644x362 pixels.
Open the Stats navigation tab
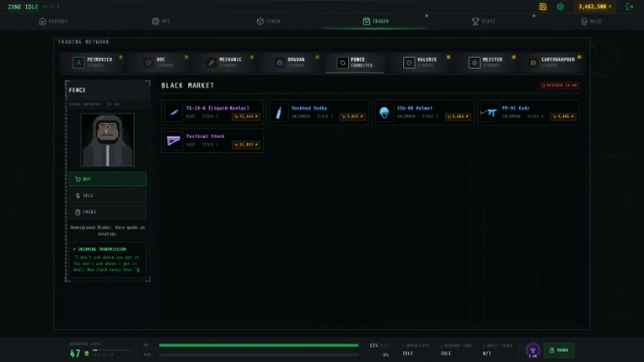[x=483, y=21]
